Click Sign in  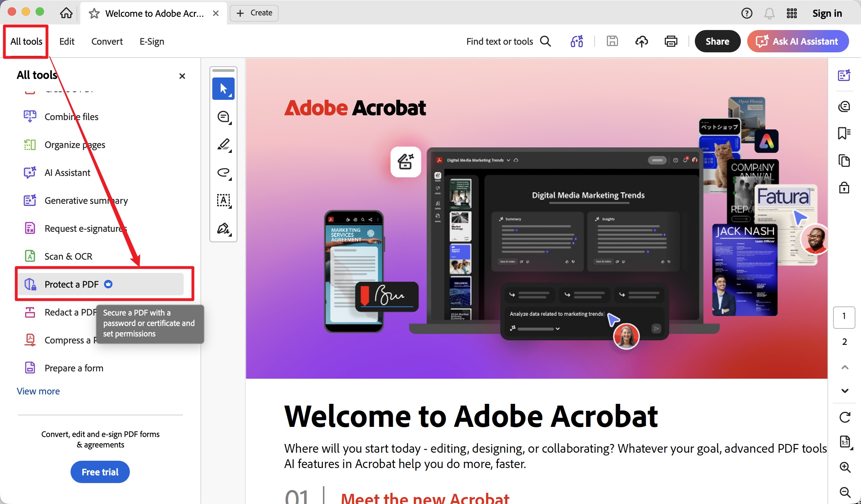point(827,13)
